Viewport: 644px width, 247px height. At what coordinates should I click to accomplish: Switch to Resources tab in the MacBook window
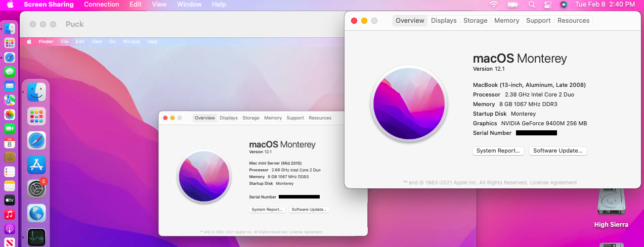click(x=573, y=21)
